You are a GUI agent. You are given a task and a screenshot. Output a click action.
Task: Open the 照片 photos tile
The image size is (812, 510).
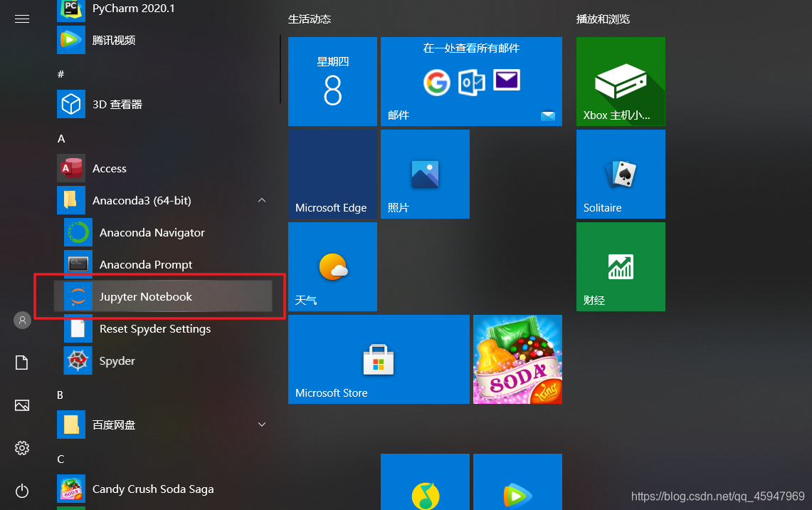point(425,174)
